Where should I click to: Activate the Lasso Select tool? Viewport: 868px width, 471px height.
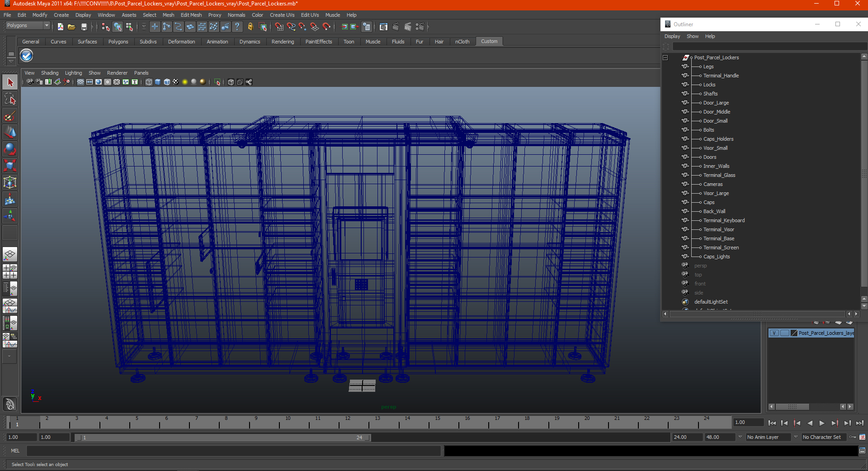tap(10, 99)
